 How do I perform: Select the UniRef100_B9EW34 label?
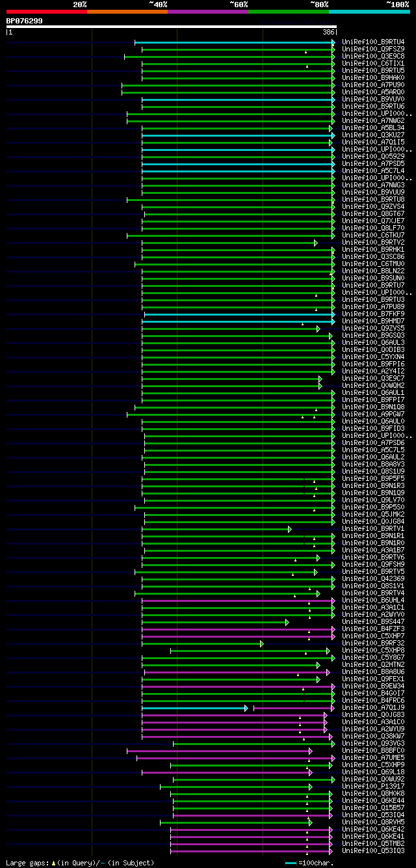pyautogui.click(x=373, y=686)
